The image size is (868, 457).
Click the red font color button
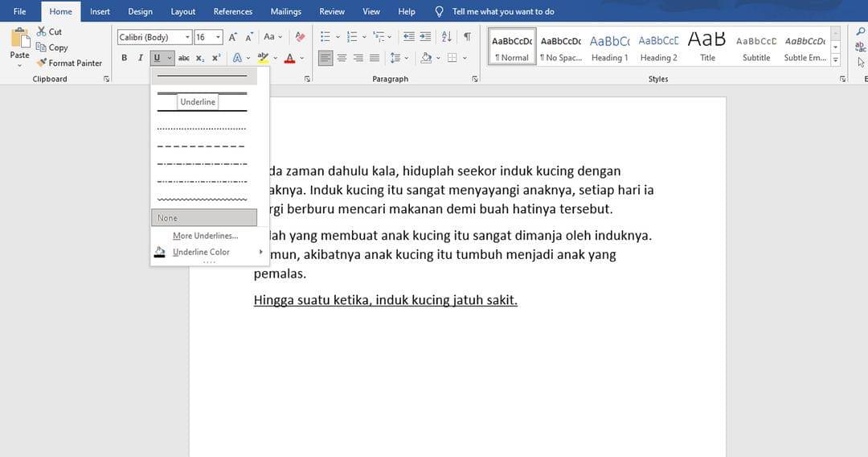289,58
